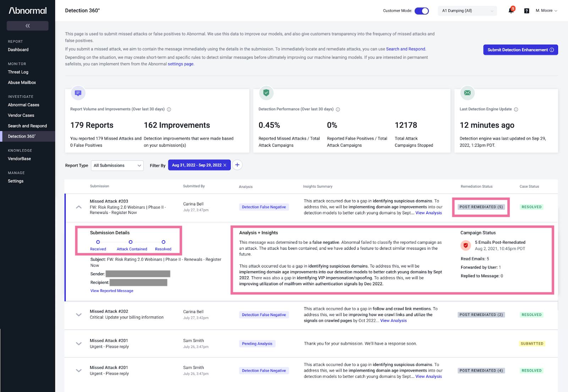Click the green shield detection icon
The width and height of the screenshot is (568, 392).
point(266,93)
